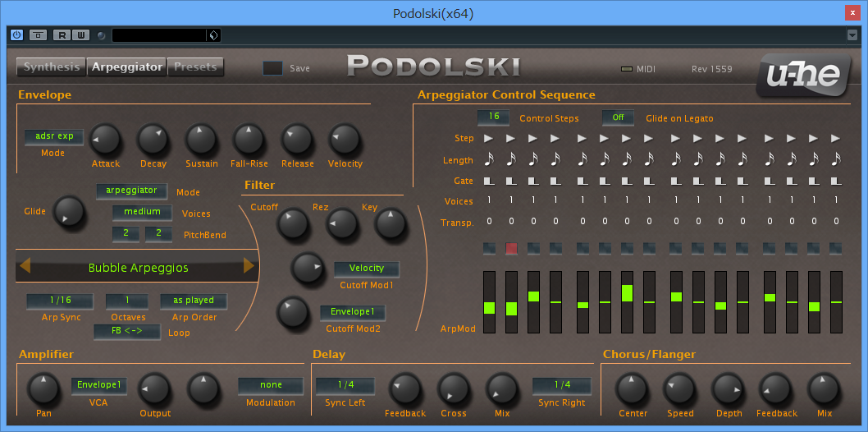Click the chorus Center knob
Image resolution: width=868 pixels, height=432 pixels.
point(632,388)
